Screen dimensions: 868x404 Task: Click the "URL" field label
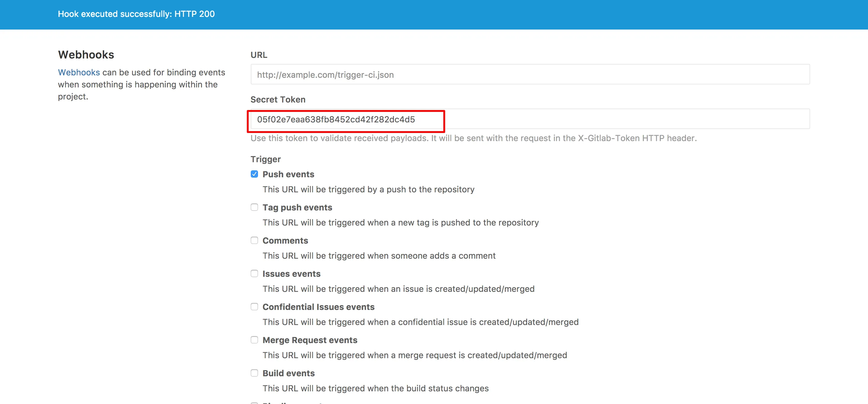[259, 55]
